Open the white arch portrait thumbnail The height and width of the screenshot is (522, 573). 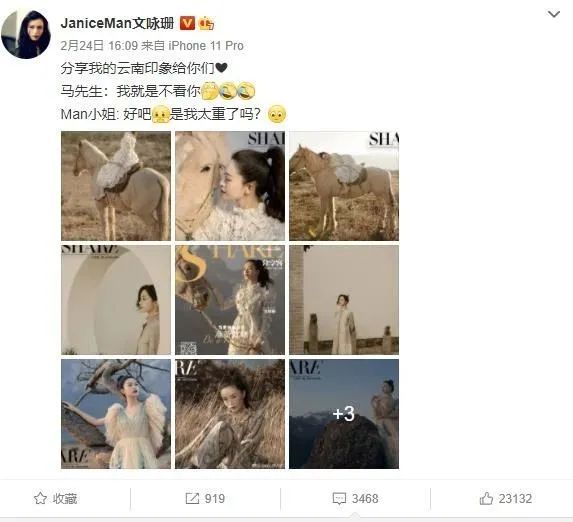click(116, 300)
